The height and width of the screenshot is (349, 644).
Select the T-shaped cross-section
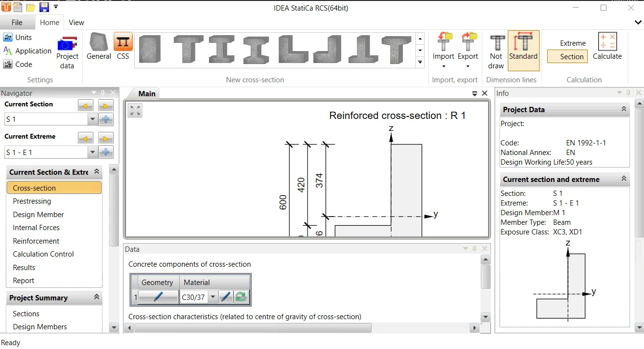click(x=188, y=50)
